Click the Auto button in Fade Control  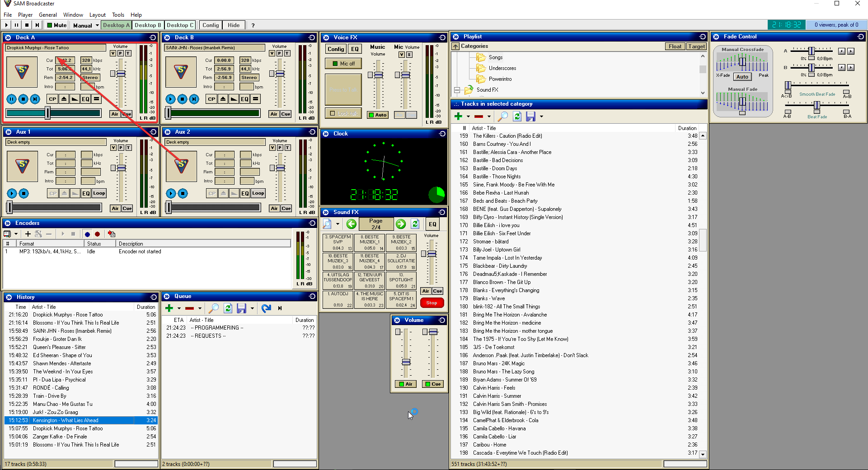tap(742, 77)
